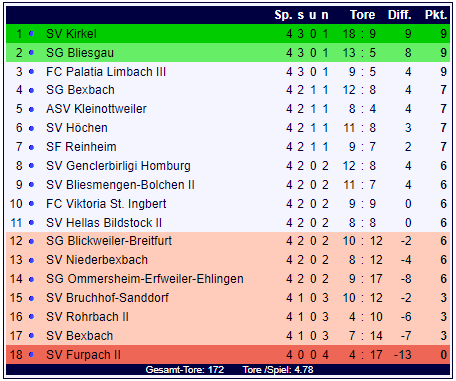Click the blue dot beside SV Höchen

(31, 128)
